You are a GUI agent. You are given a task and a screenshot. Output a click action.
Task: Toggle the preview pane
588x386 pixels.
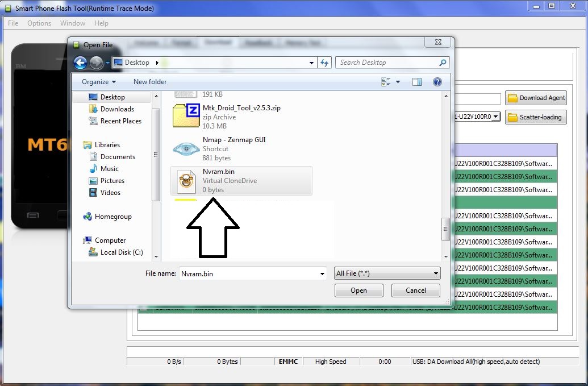[416, 82]
